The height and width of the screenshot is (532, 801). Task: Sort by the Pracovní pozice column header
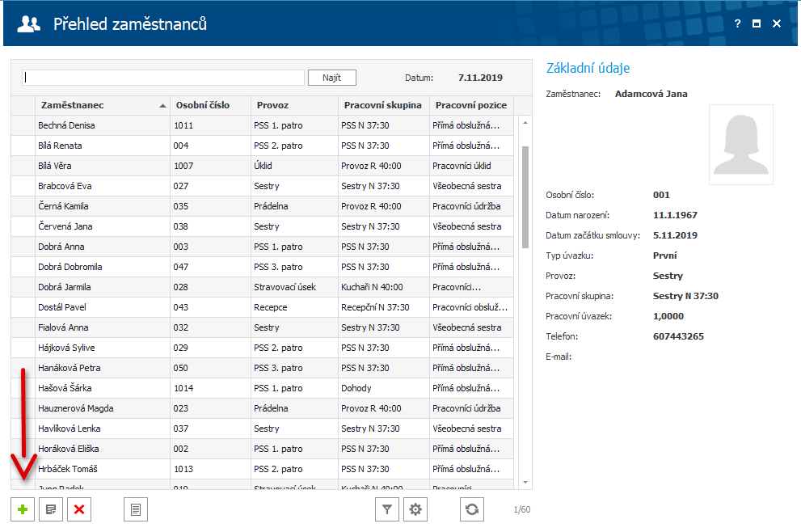pos(471,105)
